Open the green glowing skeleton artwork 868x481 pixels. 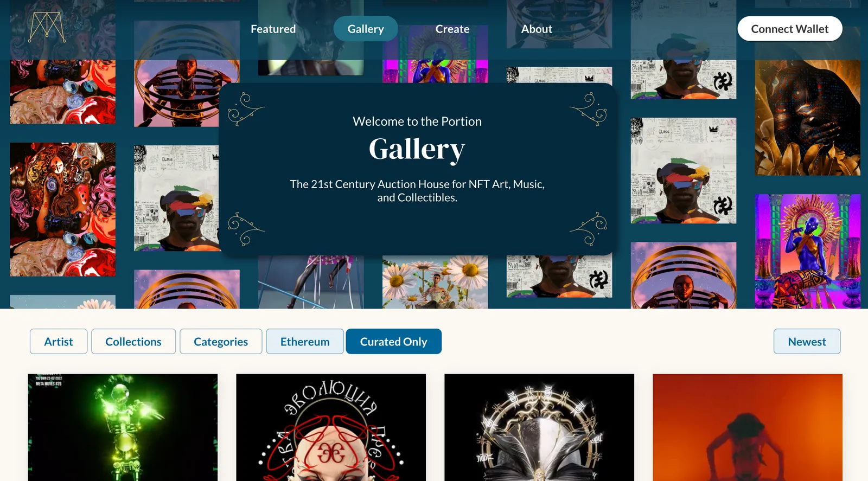(123, 427)
